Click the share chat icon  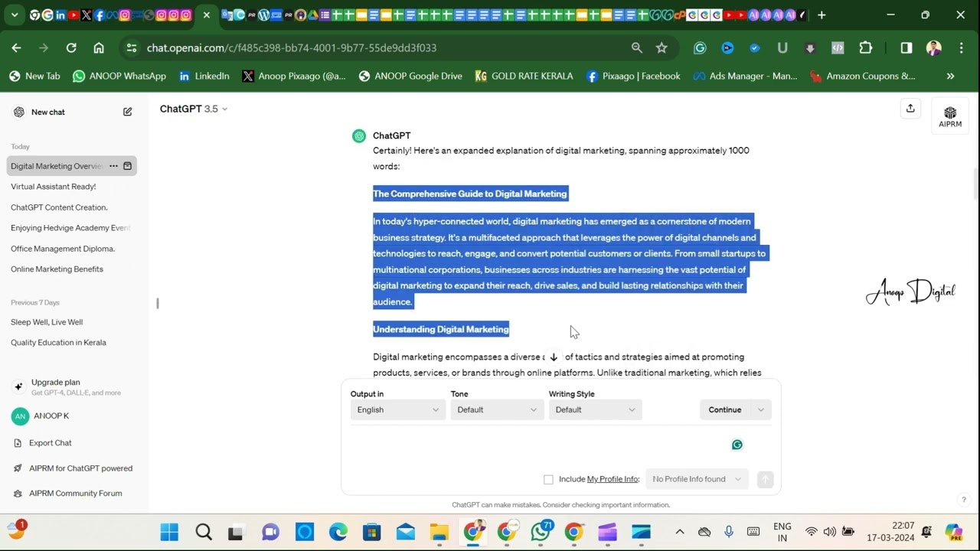[910, 109]
